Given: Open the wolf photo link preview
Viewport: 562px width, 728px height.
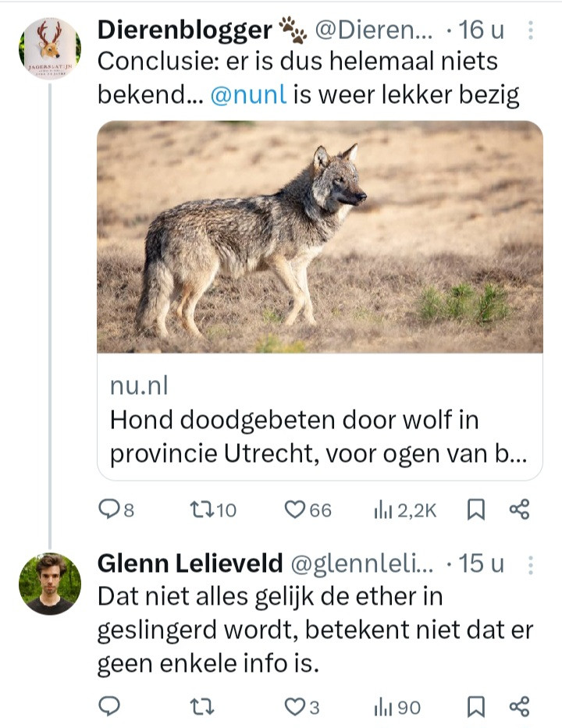Looking at the screenshot, I should coord(319,236).
